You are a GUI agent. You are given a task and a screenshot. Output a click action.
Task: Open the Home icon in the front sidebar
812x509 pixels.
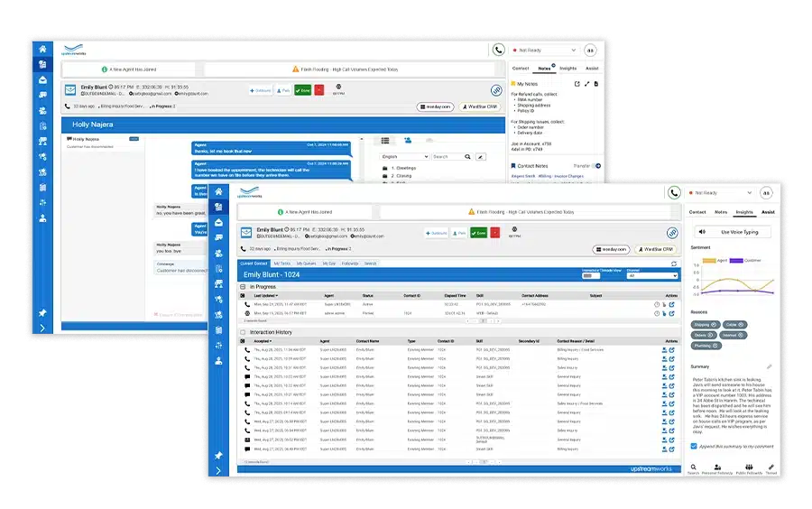pyautogui.click(x=218, y=192)
